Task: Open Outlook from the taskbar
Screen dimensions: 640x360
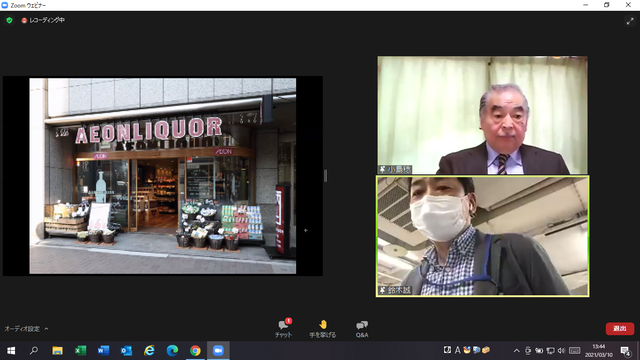Action: click(x=126, y=351)
